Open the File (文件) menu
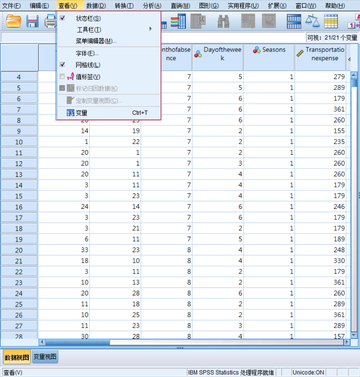Image resolution: width=360 pixels, height=377 pixels. [11, 6]
